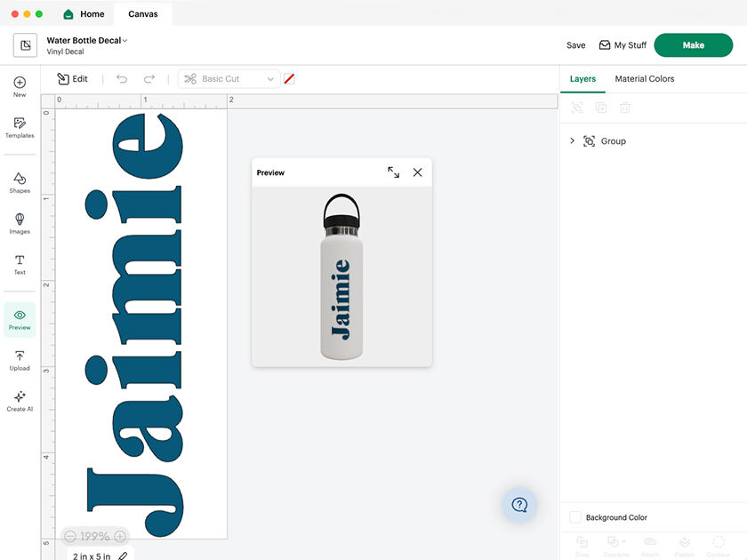Click the pencil icon beside canvas size
The height and width of the screenshot is (560, 747).
click(123, 556)
